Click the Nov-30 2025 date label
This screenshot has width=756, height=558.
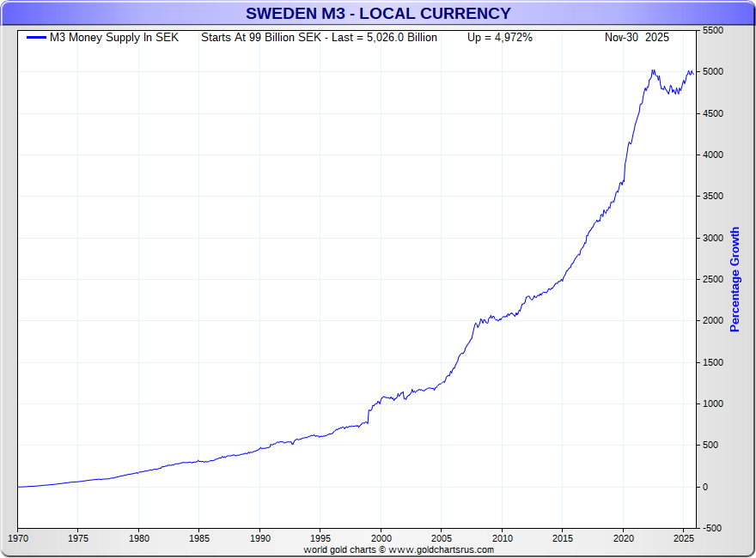pos(637,38)
